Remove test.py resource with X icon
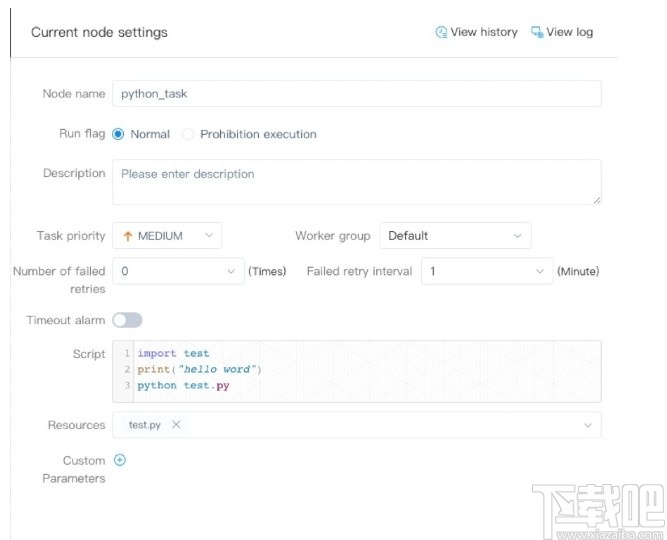The height and width of the screenshot is (540, 667). click(x=176, y=425)
